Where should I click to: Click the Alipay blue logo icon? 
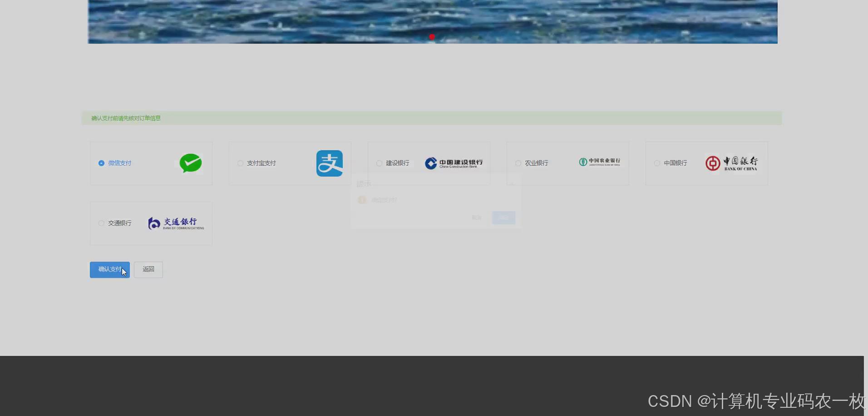[330, 163]
